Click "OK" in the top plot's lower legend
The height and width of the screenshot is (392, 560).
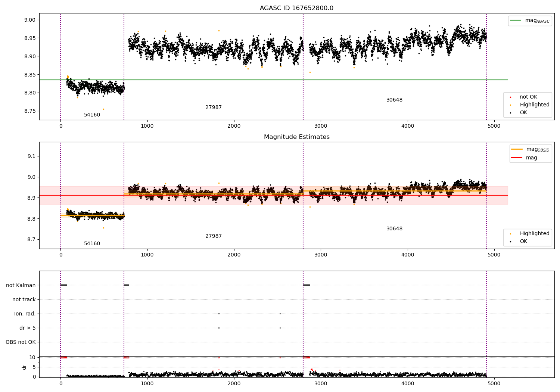coord(523,113)
